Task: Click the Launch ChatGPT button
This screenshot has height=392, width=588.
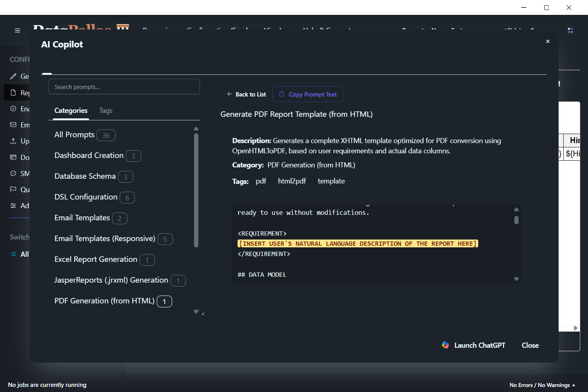Action: (x=474, y=345)
